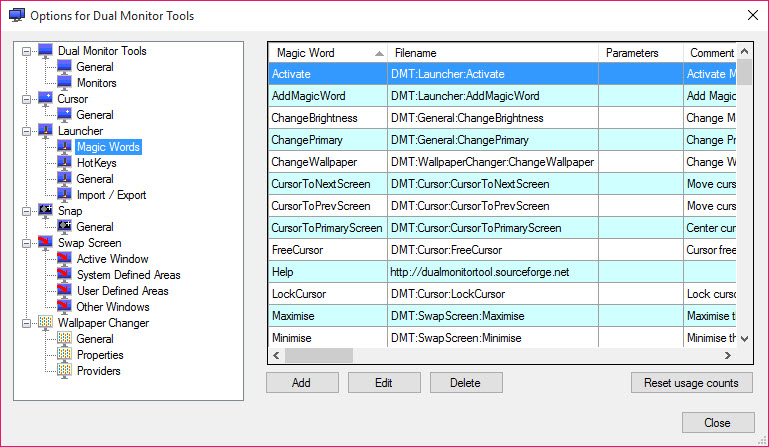Collapse the Launcher tree node
The width and height of the screenshot is (769, 447).
coord(26,131)
